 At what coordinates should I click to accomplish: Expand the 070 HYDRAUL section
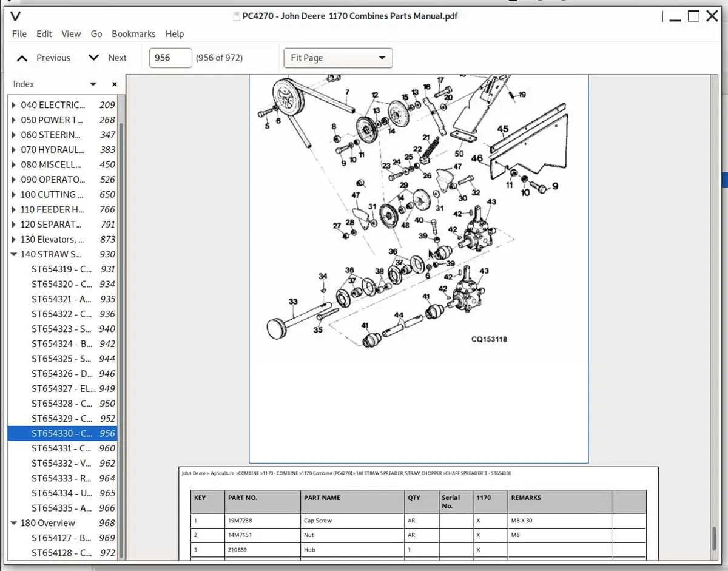point(14,149)
